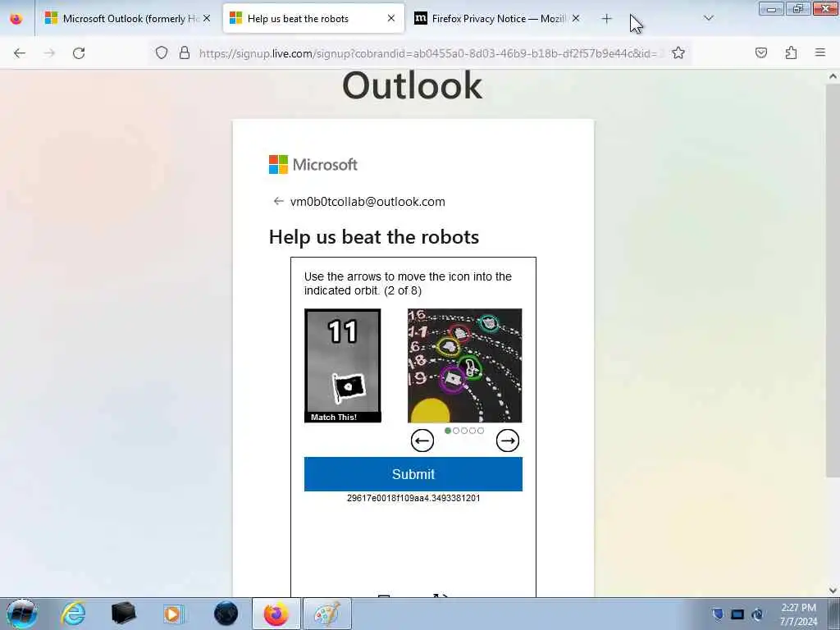This screenshot has height=630, width=840.
Task: Open Windows Media Player from the taskbar
Action: [x=174, y=614]
